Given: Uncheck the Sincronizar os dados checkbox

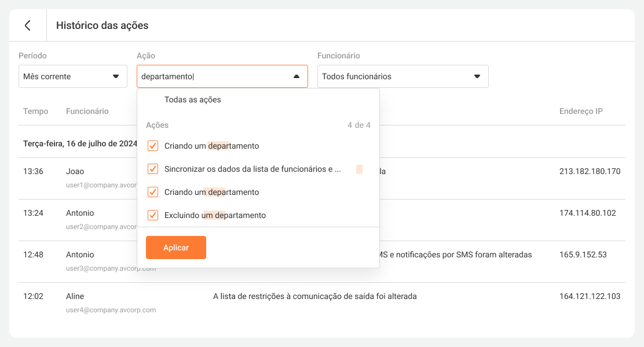Looking at the screenshot, I should [x=153, y=169].
